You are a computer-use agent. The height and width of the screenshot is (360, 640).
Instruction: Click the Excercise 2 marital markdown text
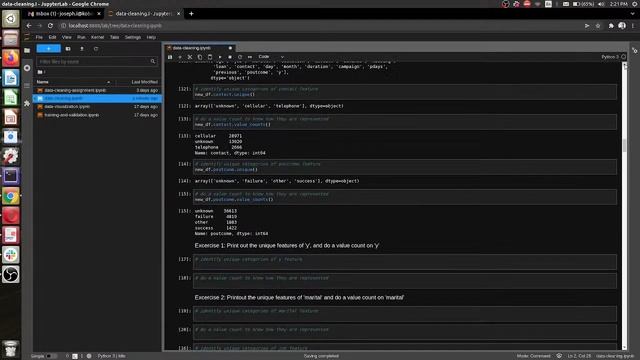(299, 298)
